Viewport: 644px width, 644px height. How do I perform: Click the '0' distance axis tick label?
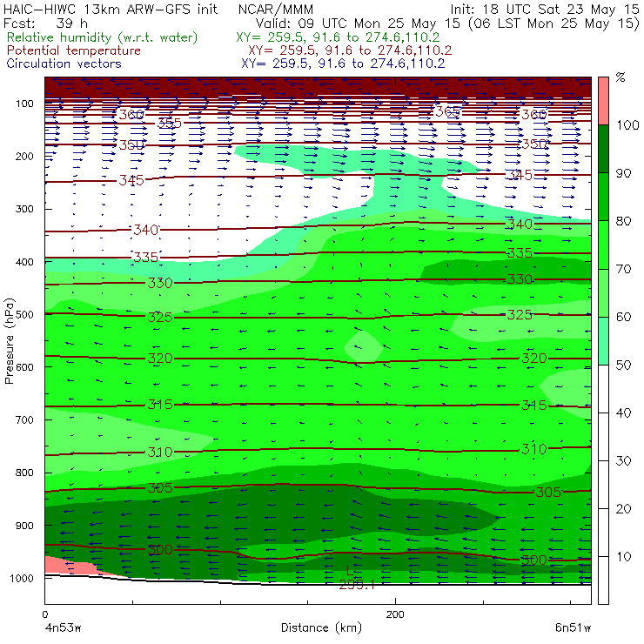[44, 614]
